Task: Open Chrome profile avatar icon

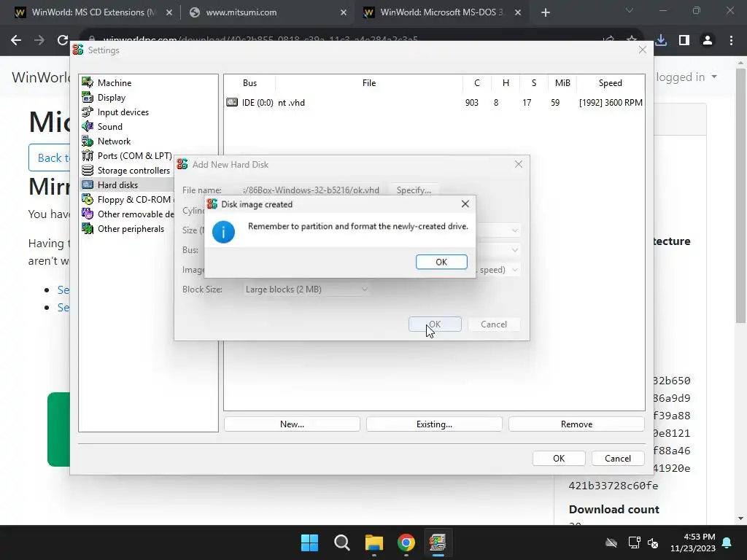Action: pos(708,41)
